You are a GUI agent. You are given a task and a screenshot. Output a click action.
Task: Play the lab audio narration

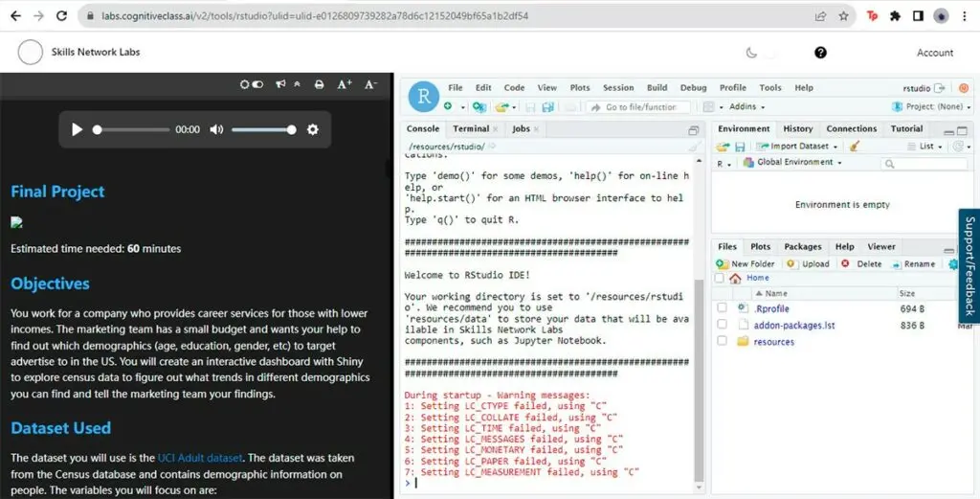(77, 129)
